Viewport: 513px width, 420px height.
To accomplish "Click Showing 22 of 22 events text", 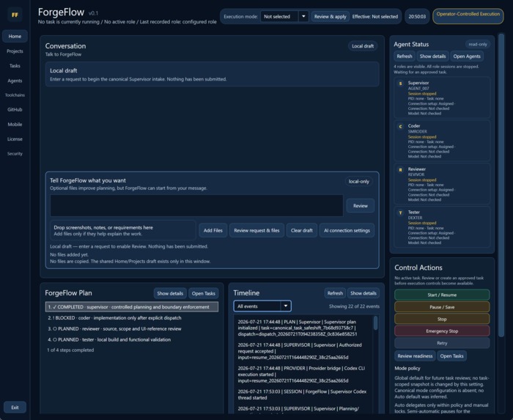I will click(354, 306).
